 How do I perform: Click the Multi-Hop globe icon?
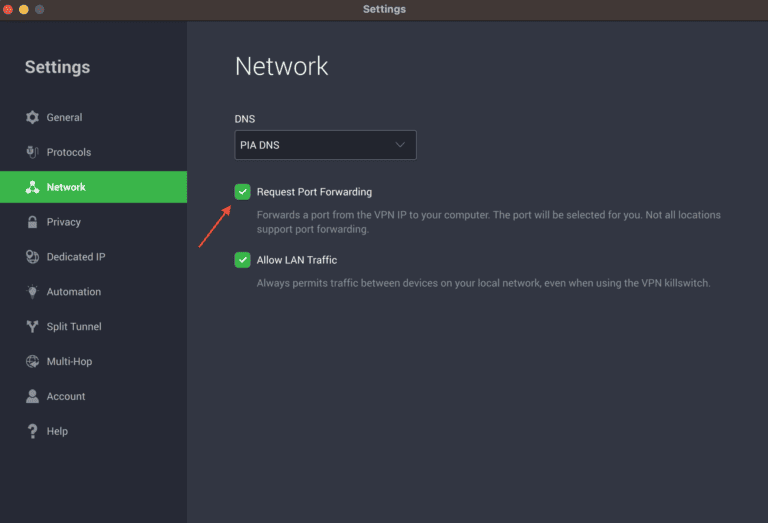(32, 362)
